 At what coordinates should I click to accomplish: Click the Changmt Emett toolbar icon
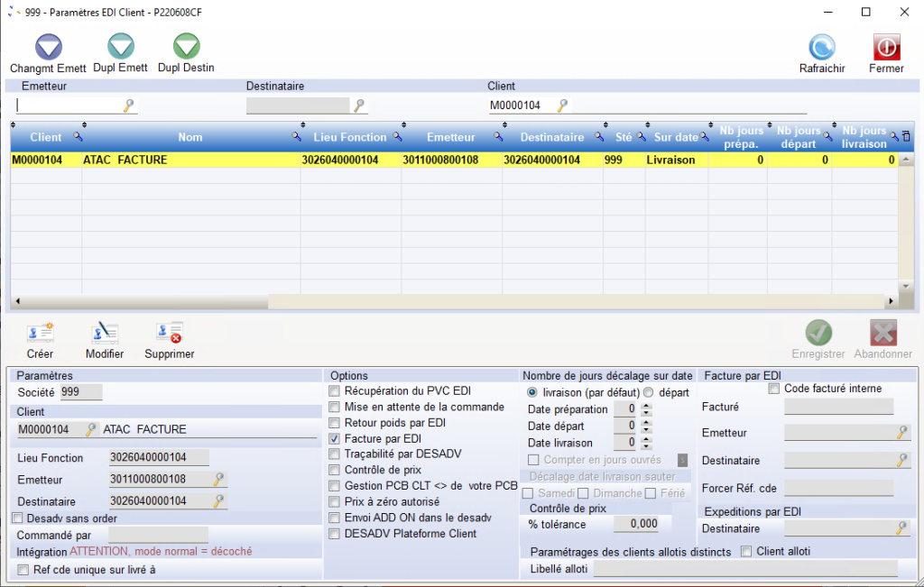pyautogui.click(x=48, y=47)
